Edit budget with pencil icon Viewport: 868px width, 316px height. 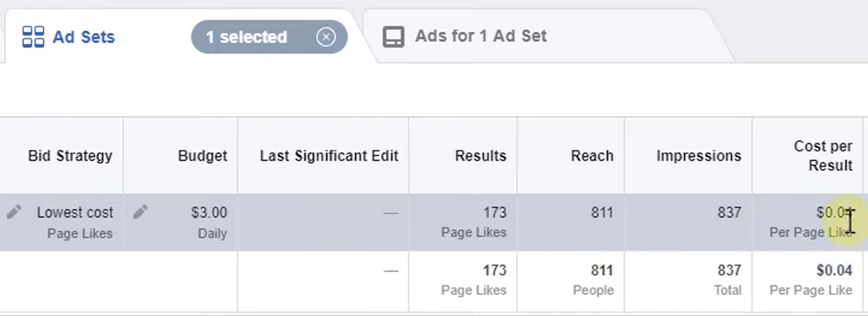click(x=140, y=212)
